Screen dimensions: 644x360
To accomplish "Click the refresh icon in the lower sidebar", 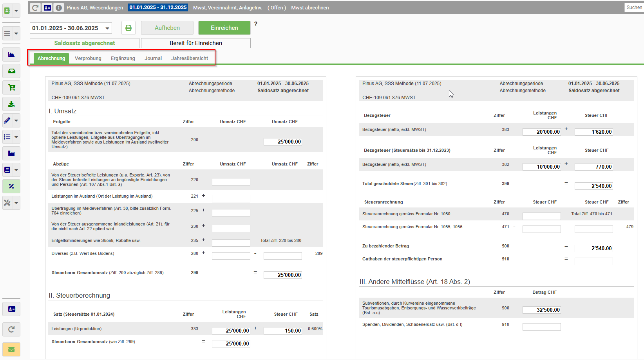I will tap(11, 329).
